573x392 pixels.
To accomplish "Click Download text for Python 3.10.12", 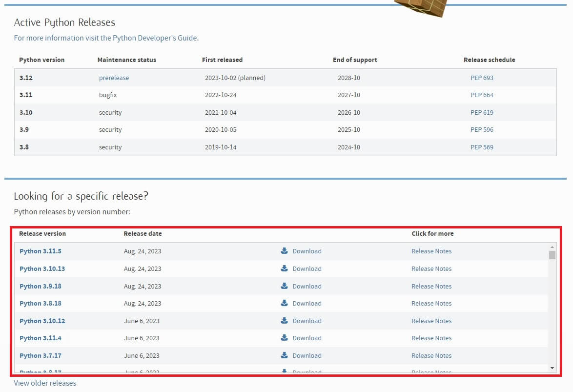I will pos(307,321).
